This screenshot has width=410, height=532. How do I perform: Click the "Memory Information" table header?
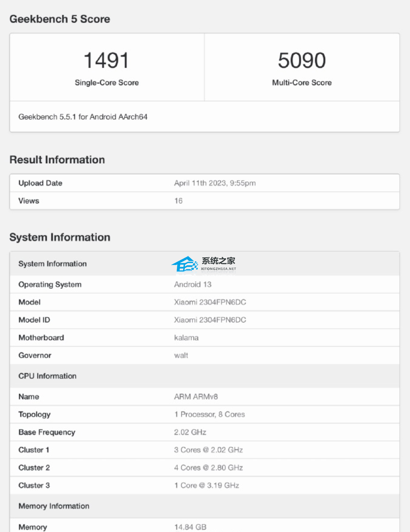click(x=54, y=506)
